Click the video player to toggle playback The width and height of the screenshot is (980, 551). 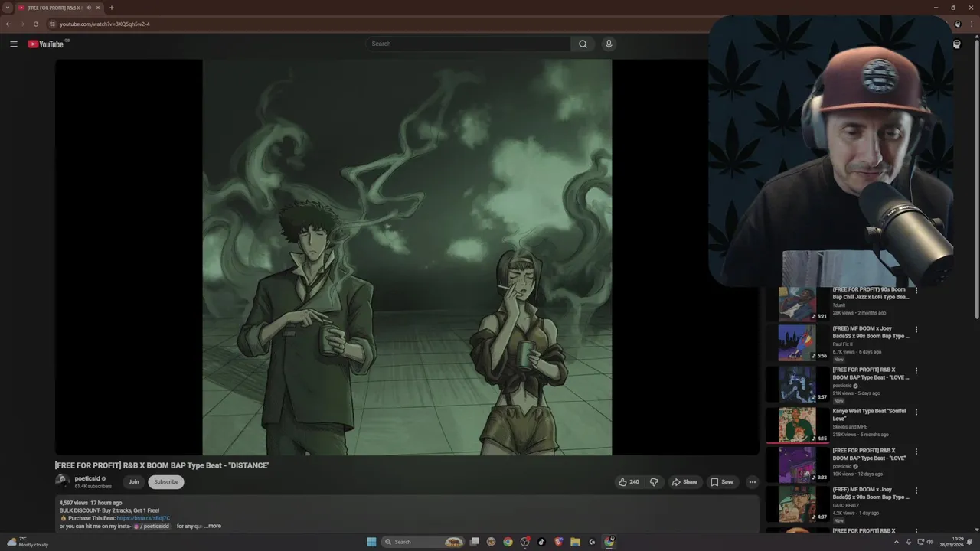(x=407, y=257)
